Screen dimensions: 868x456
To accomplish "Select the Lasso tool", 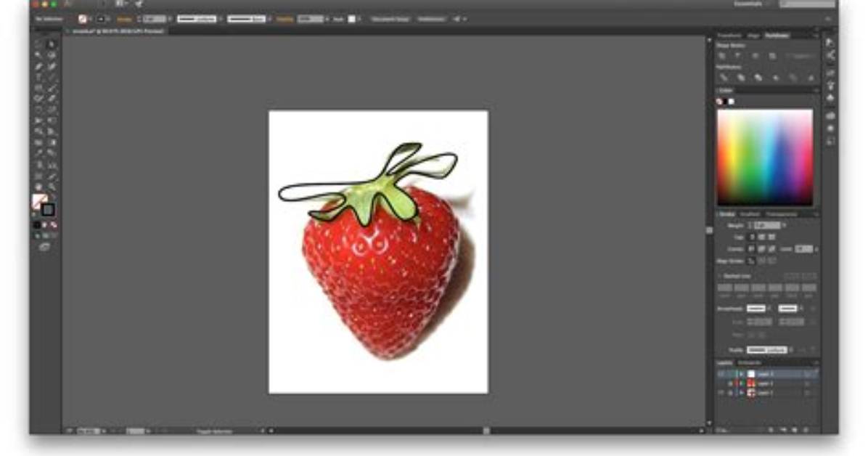I will click(52, 55).
